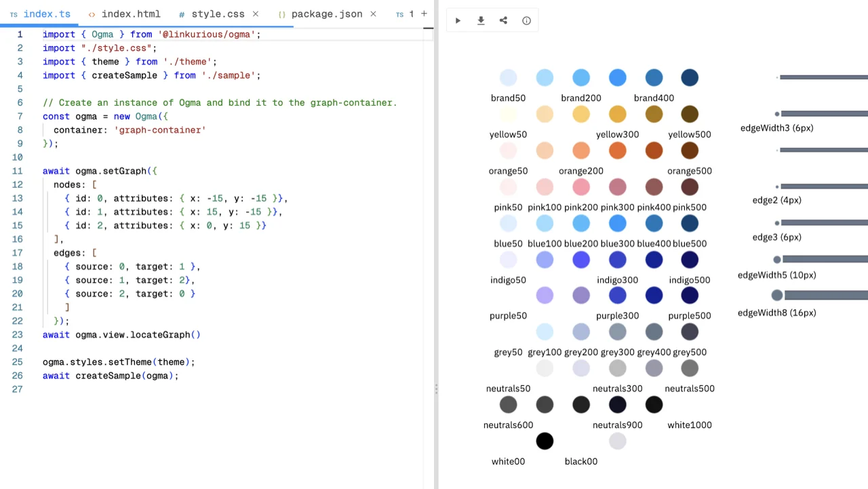
Task: Click the brand50 color node
Action: (x=508, y=77)
